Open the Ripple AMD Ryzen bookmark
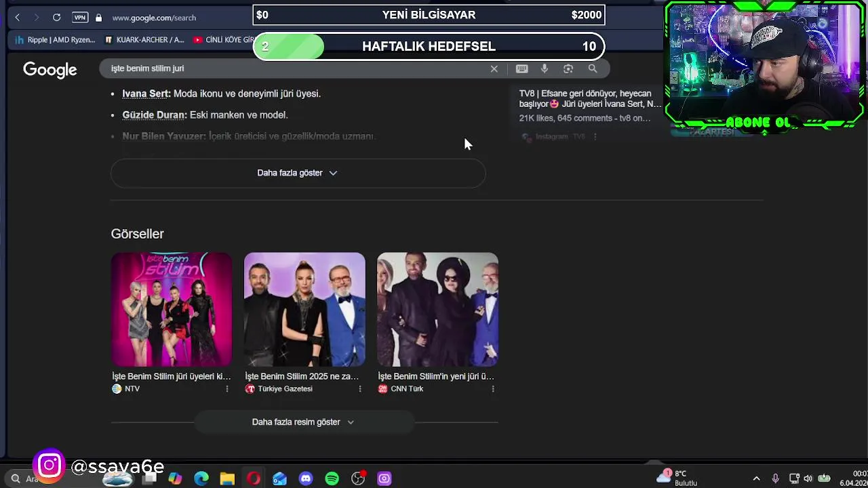Viewport: 868px width, 488px height. click(x=56, y=40)
